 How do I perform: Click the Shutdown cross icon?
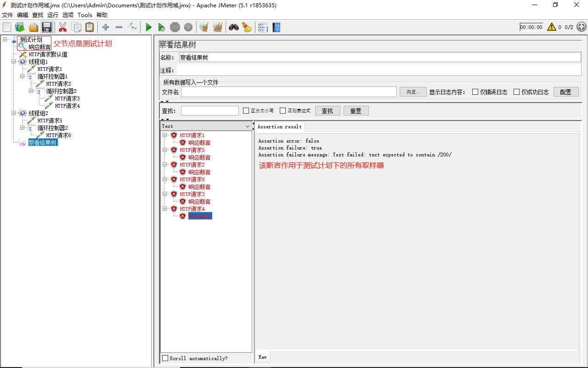coord(188,27)
